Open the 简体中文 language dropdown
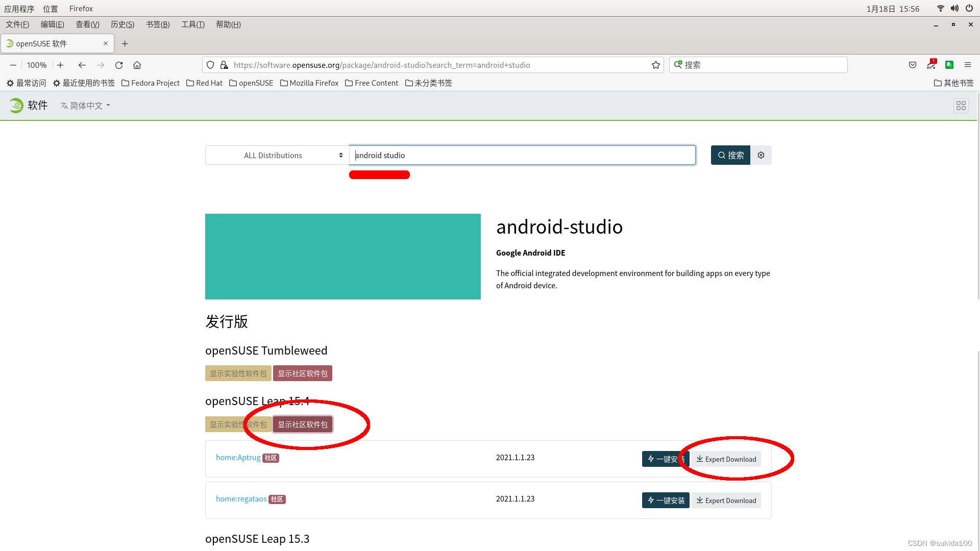Viewport: 980px width, 551px height. click(x=85, y=106)
